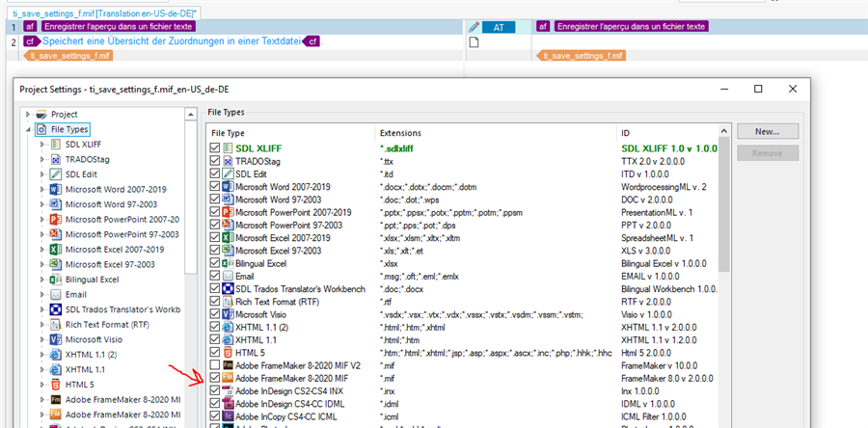This screenshot has width=868, height=428.
Task: Click the SDL Trados Translator's Workbench list icon
Action: click(x=228, y=289)
